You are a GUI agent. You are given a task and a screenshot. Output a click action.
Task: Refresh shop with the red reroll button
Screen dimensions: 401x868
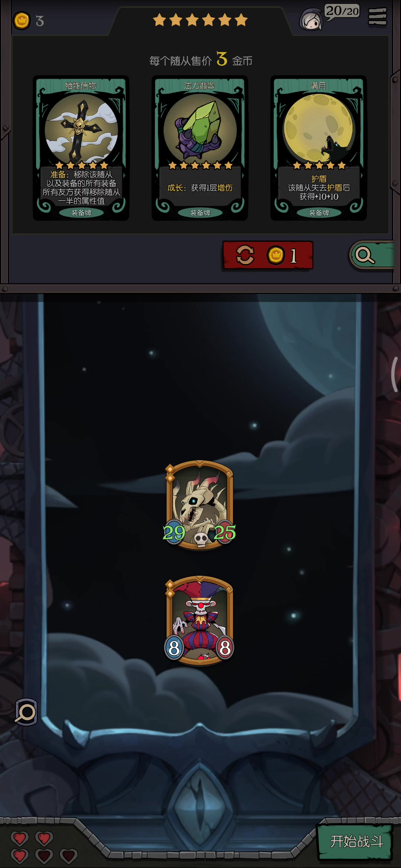click(268, 255)
